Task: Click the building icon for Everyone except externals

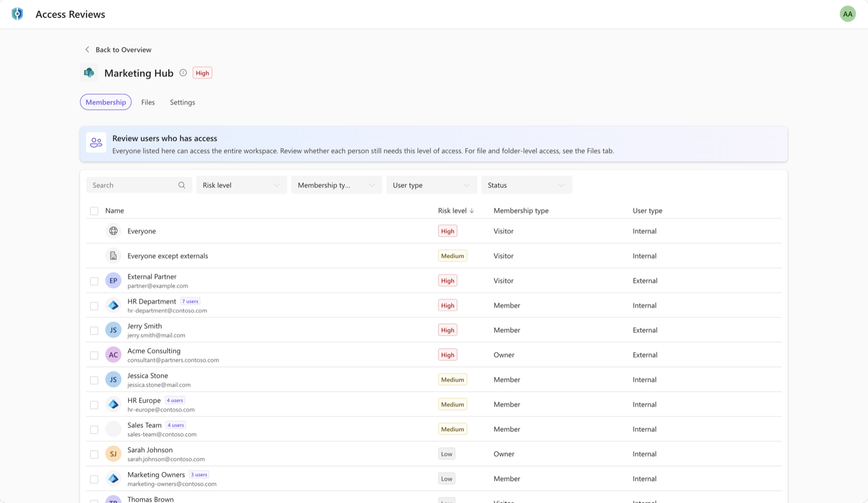Action: point(113,256)
